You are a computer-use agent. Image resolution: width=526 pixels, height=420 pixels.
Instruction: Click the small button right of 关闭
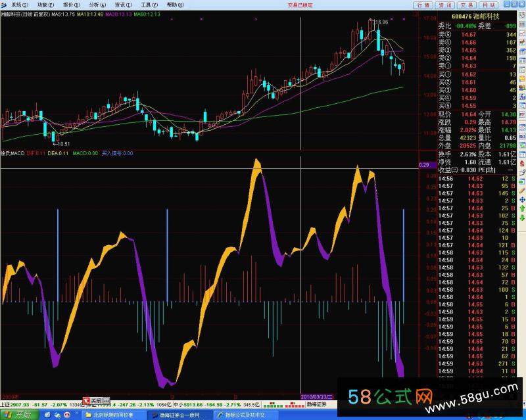(107, 400)
